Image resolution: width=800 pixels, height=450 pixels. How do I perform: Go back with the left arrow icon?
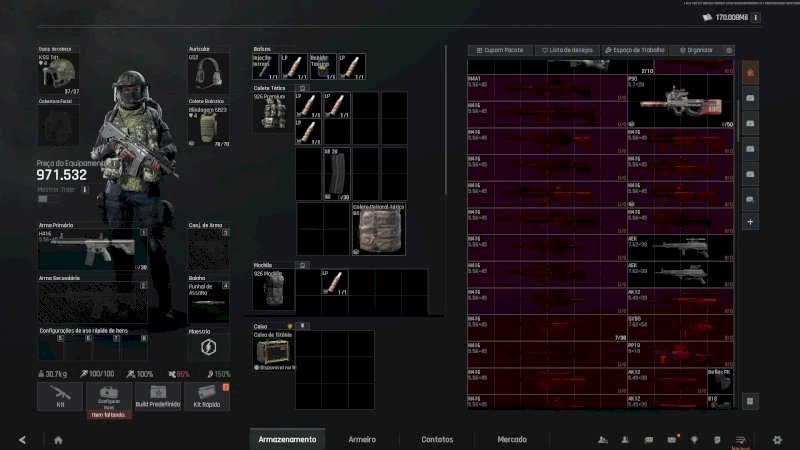pyautogui.click(x=22, y=440)
